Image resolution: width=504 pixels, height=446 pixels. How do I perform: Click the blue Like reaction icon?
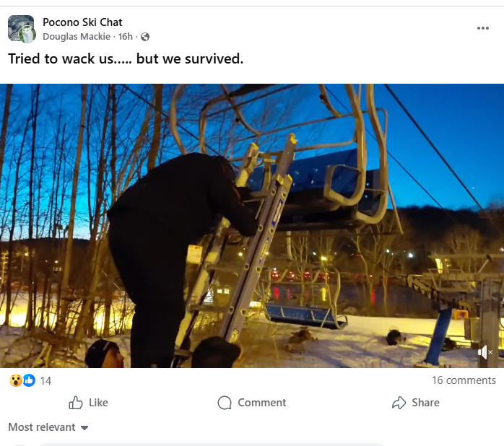pyautogui.click(x=29, y=380)
